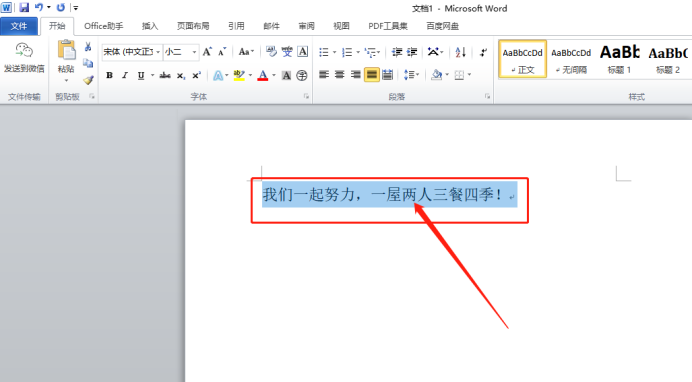Toggle underline on the selected text
The width and height of the screenshot is (692, 382).
[x=141, y=75]
